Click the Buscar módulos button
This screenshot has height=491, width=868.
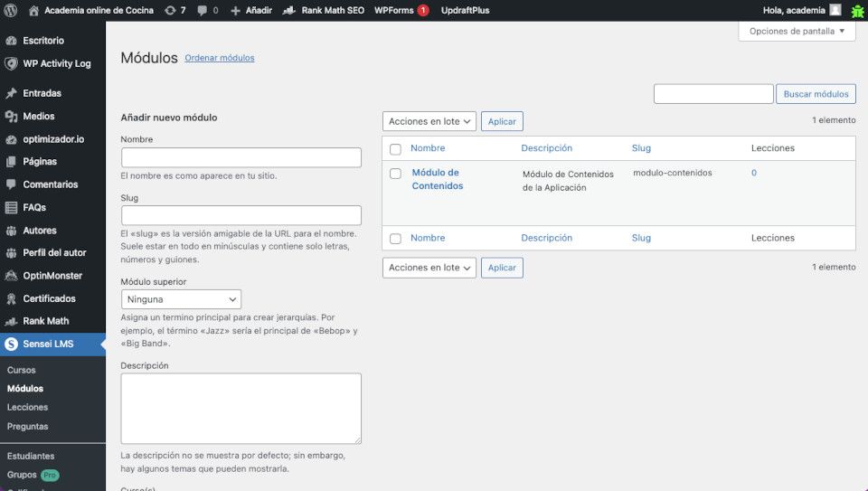[x=816, y=94]
